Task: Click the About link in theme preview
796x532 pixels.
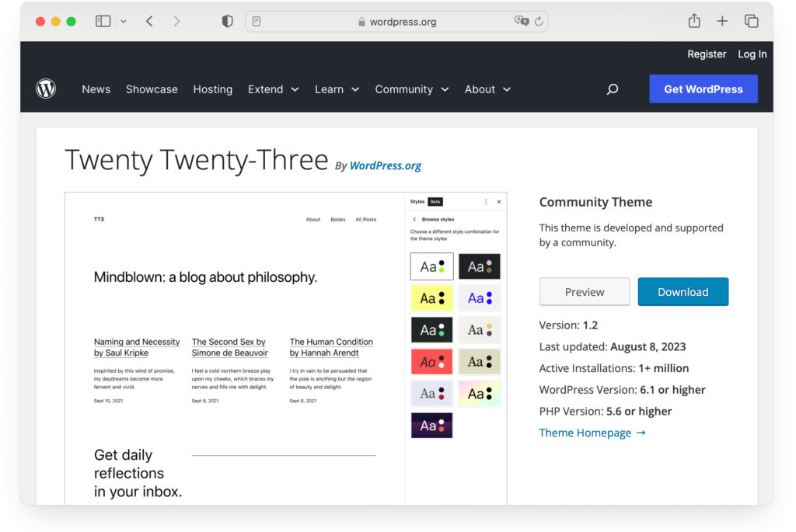Action: click(312, 220)
